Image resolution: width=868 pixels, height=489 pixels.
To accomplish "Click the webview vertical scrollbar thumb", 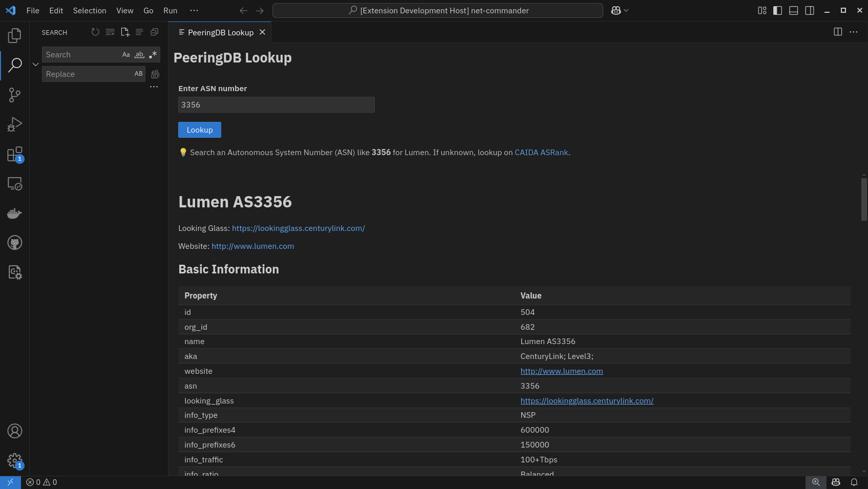I will [x=864, y=199].
